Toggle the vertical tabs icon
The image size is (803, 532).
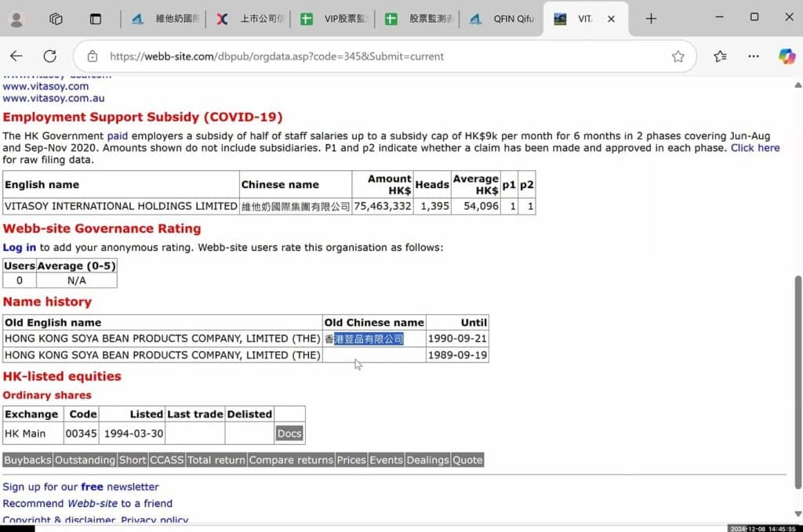pyautogui.click(x=95, y=19)
